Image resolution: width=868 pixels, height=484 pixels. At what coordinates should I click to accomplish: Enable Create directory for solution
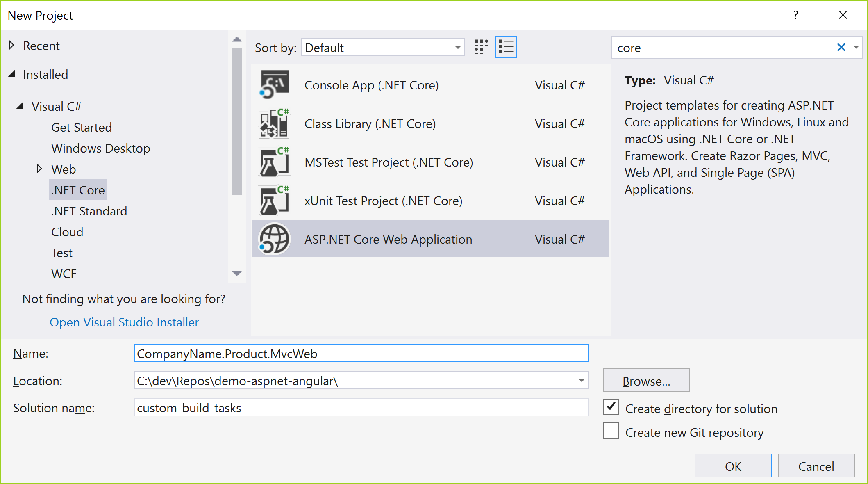(x=610, y=407)
